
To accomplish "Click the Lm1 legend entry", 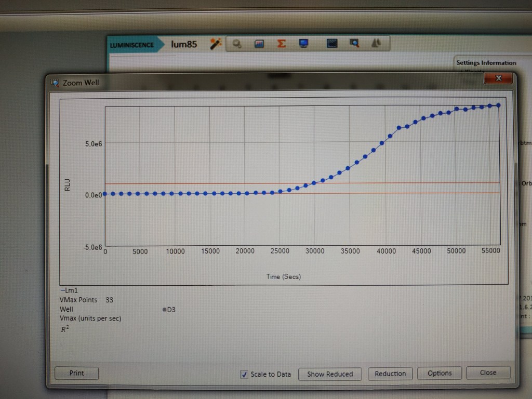I will pyautogui.click(x=69, y=291).
